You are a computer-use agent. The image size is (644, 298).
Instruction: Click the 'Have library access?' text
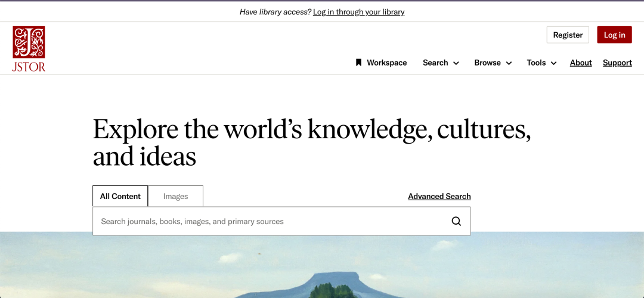(x=275, y=12)
